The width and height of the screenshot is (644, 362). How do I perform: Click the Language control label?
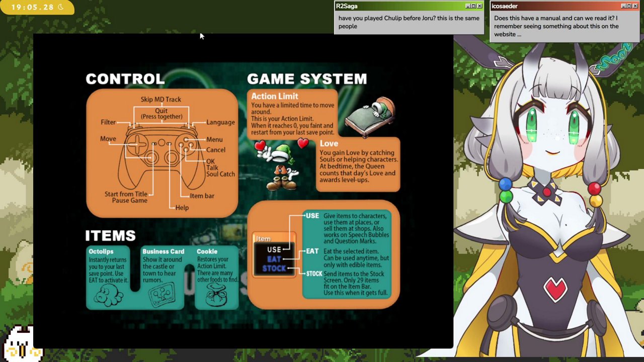point(220,122)
